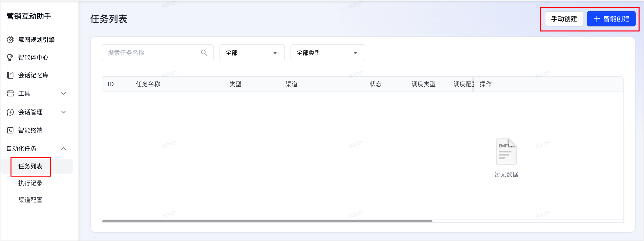The image size is (644, 241).
Task: Click the 会话记忆库 notebook icon
Action: [10, 75]
